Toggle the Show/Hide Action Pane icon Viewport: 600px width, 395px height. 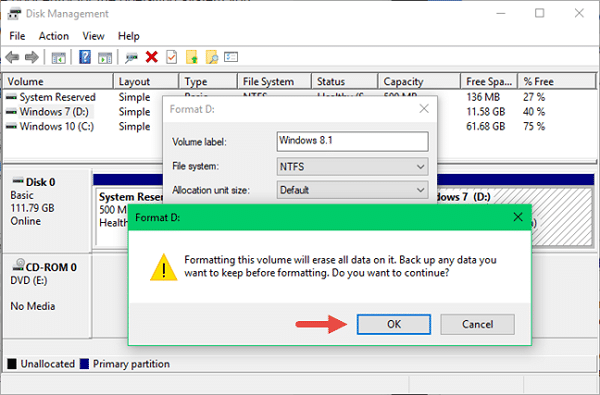pyautogui.click(x=104, y=58)
